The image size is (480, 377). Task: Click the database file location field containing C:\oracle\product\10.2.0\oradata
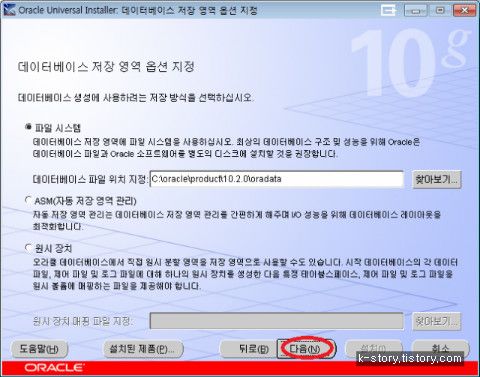[276, 179]
